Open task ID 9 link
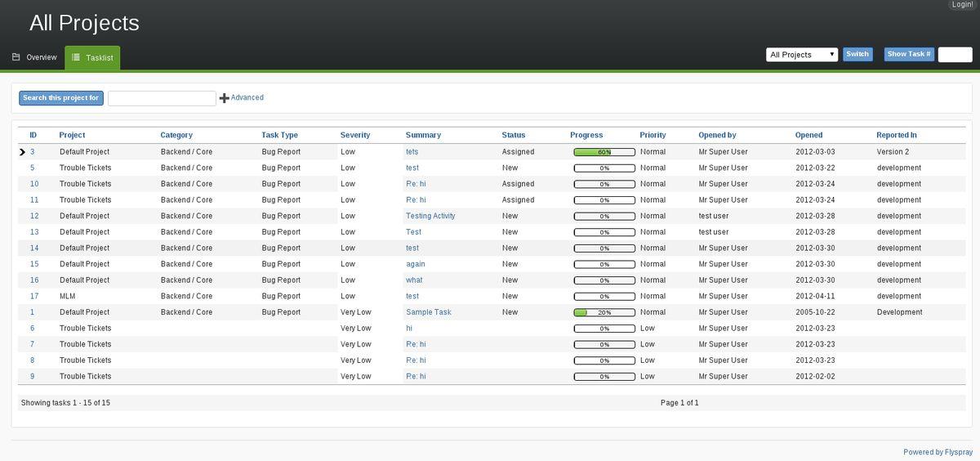 tap(33, 376)
